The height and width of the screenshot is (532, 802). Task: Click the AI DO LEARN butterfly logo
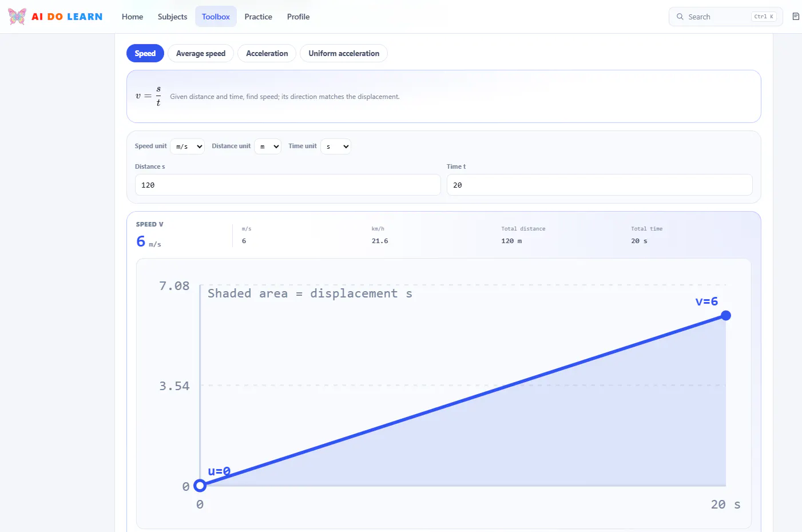click(17, 17)
